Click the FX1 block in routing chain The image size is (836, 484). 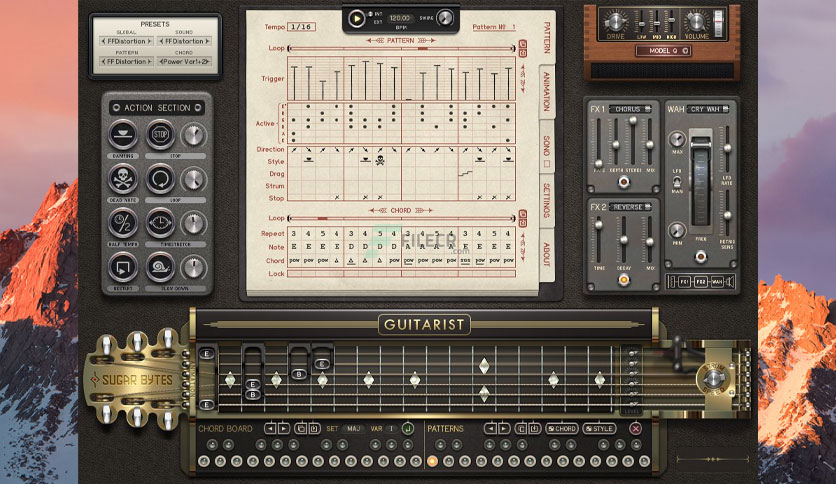685,281
